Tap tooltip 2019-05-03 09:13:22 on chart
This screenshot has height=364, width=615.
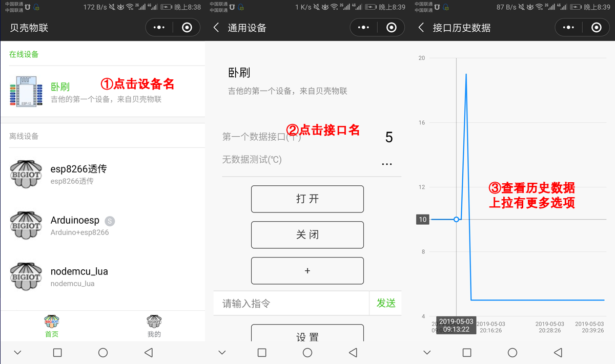coord(456,325)
